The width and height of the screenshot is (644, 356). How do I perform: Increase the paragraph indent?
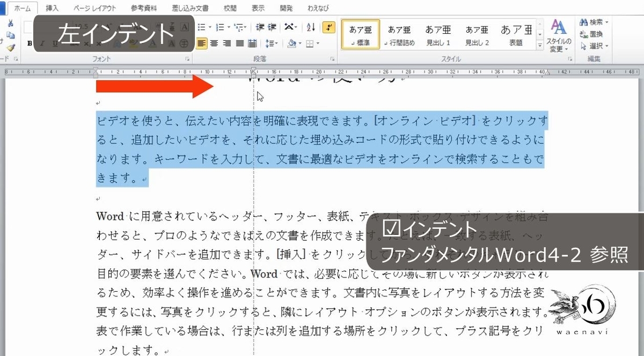272,27
